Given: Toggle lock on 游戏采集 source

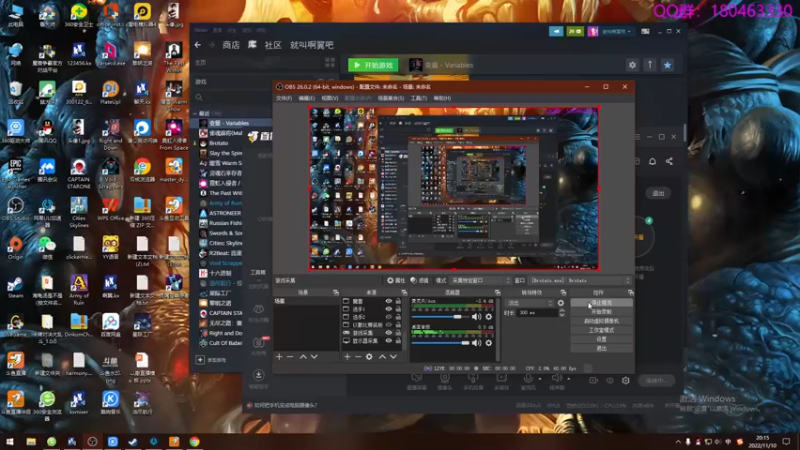Looking at the screenshot, I should [x=398, y=333].
